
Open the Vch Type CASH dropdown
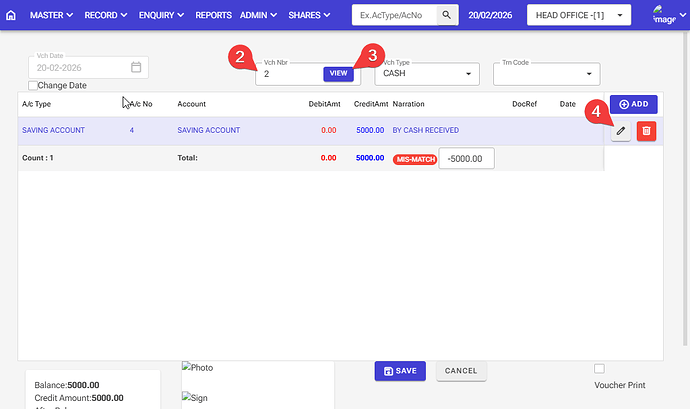click(x=427, y=74)
